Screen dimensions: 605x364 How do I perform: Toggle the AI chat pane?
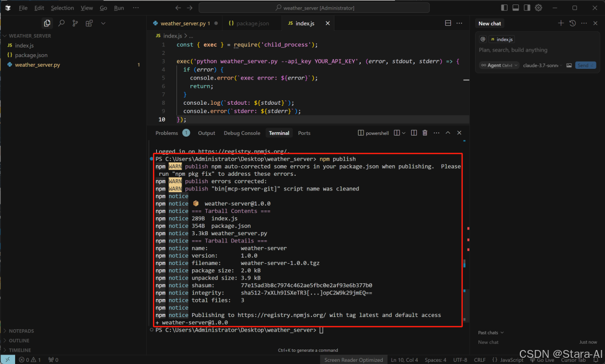click(x=527, y=8)
